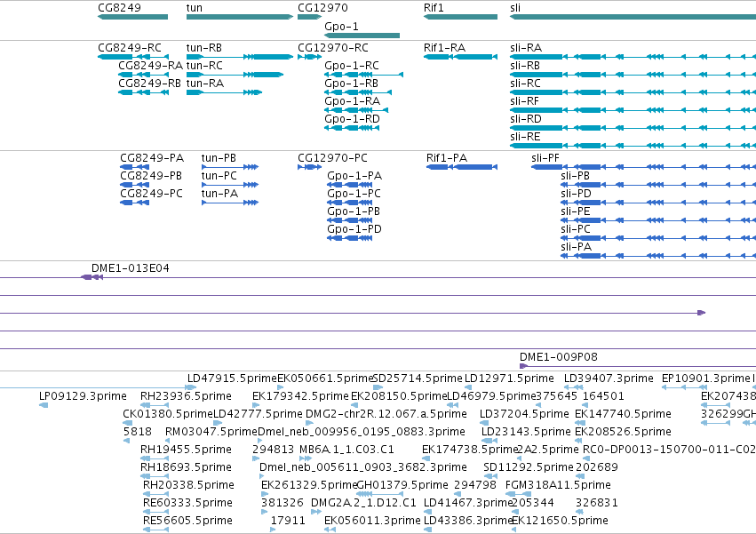Image resolution: width=756 pixels, height=534 pixels.
Task: Select the Rif1-RA transcript label
Action: (444, 48)
